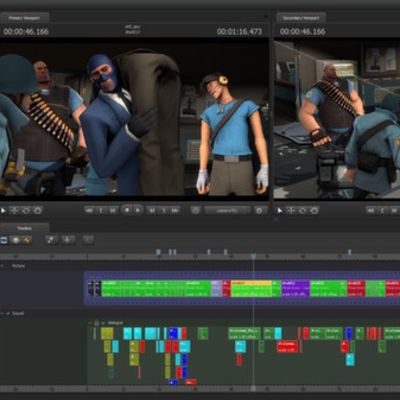The height and width of the screenshot is (400, 400).
Task: Click the third greyed tool button in timeline toolbar
Action: 88,240
